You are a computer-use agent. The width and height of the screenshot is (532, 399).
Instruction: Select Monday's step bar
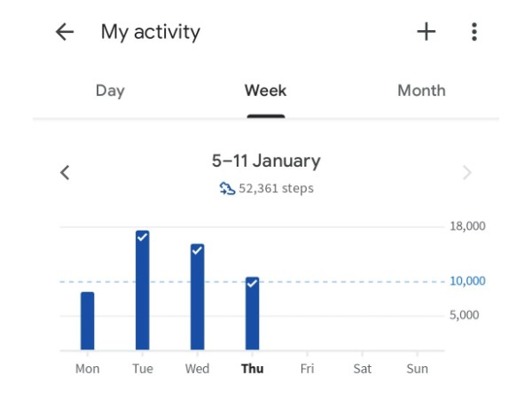(88, 321)
